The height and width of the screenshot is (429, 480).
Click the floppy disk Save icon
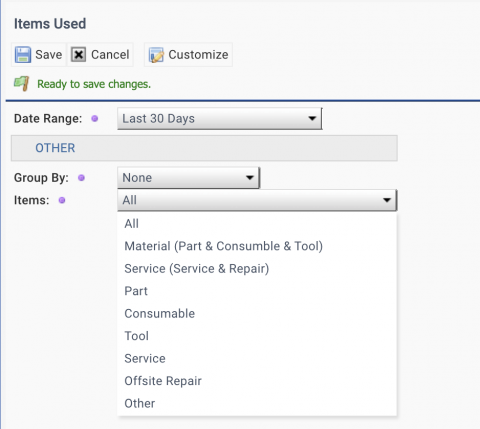point(23,55)
